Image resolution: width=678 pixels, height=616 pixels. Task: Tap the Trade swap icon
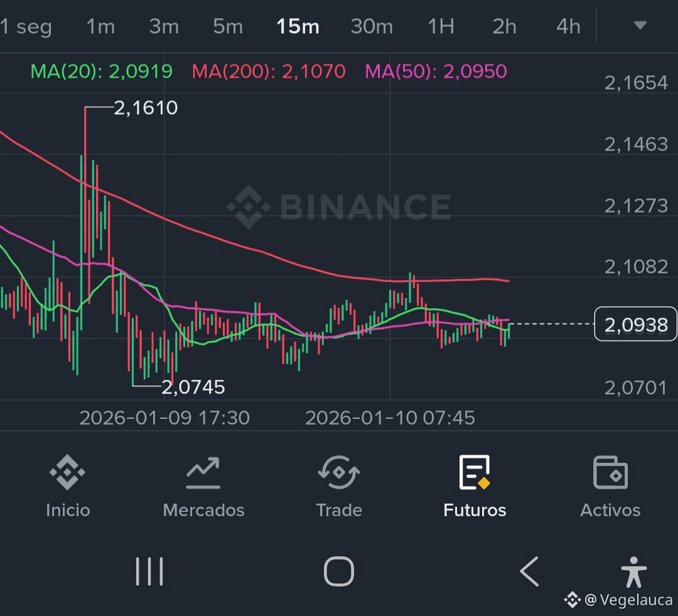click(338, 473)
